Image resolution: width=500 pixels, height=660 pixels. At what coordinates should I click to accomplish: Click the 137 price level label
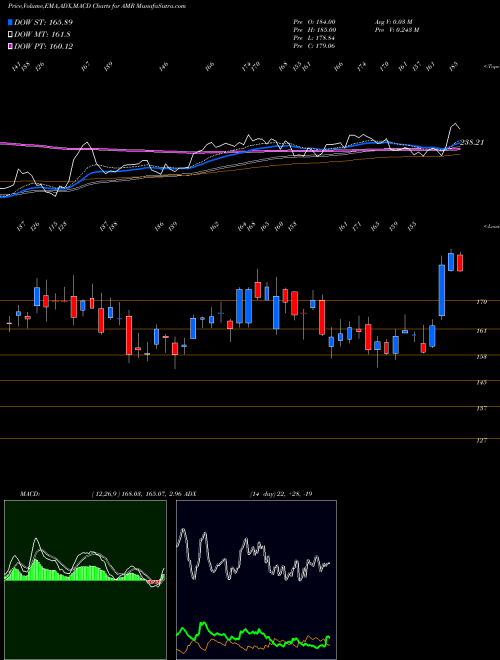[482, 408]
